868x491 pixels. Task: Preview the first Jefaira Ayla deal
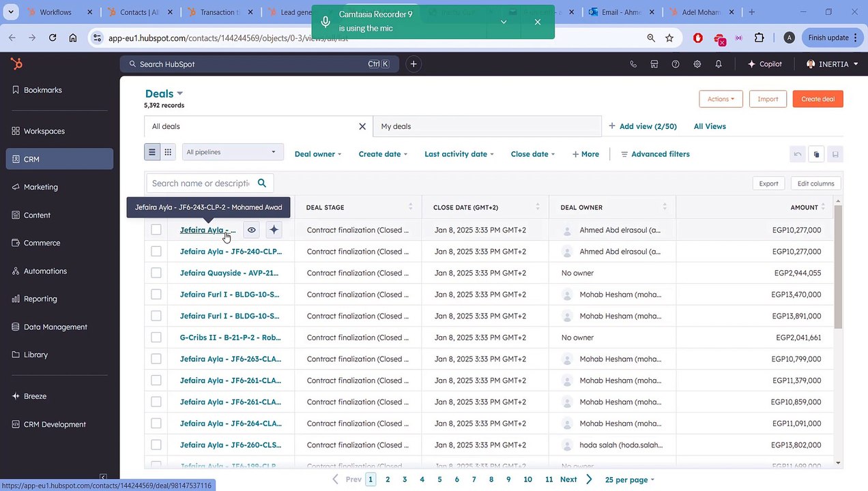[x=251, y=230]
